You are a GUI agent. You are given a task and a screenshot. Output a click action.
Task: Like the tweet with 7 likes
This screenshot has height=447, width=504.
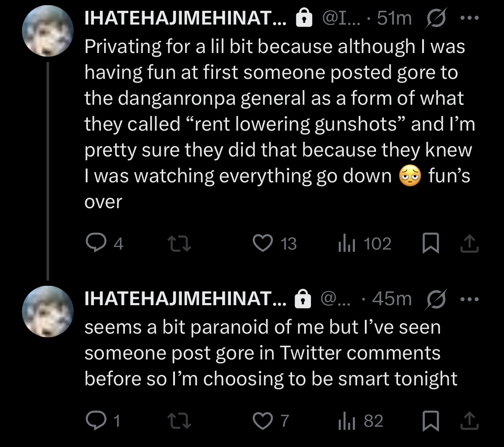[x=261, y=421]
